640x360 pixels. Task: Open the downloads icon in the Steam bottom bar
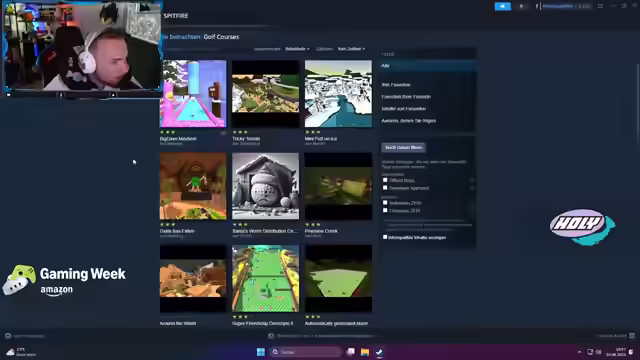271,336
